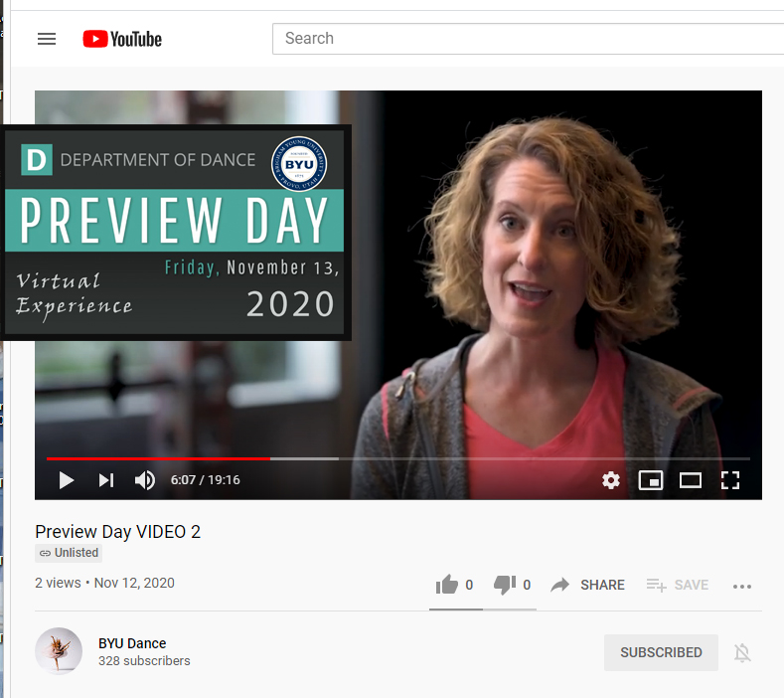
Task: Click the SHARE button
Action: click(x=588, y=585)
